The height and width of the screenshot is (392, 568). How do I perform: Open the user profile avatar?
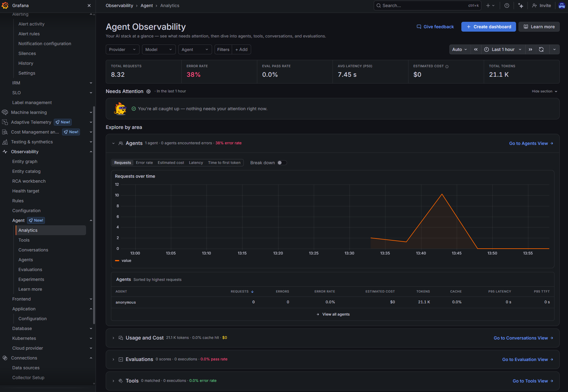tap(562, 6)
